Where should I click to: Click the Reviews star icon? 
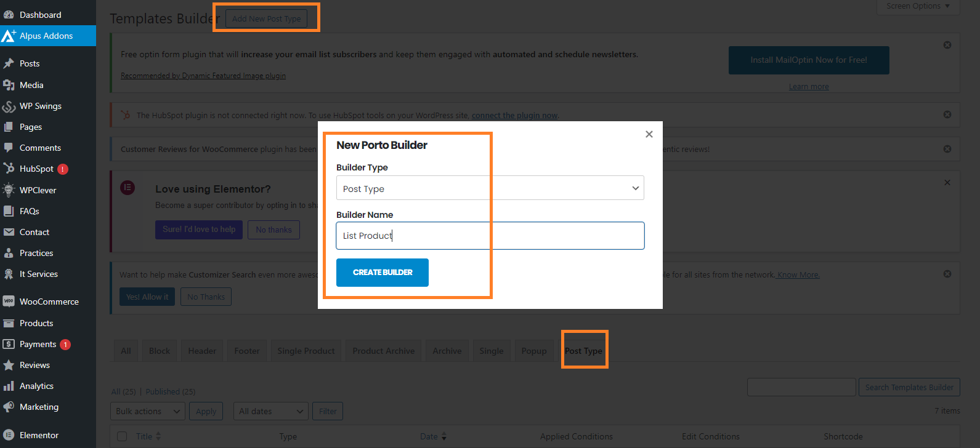pyautogui.click(x=9, y=365)
